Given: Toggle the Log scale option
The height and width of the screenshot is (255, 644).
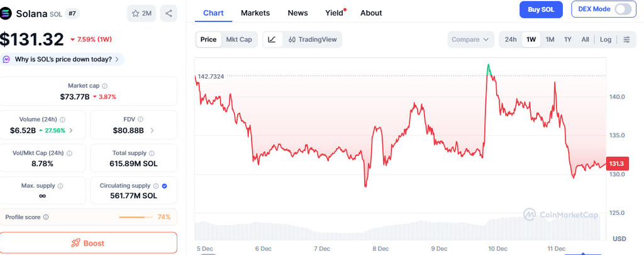Looking at the screenshot, I should [605, 40].
